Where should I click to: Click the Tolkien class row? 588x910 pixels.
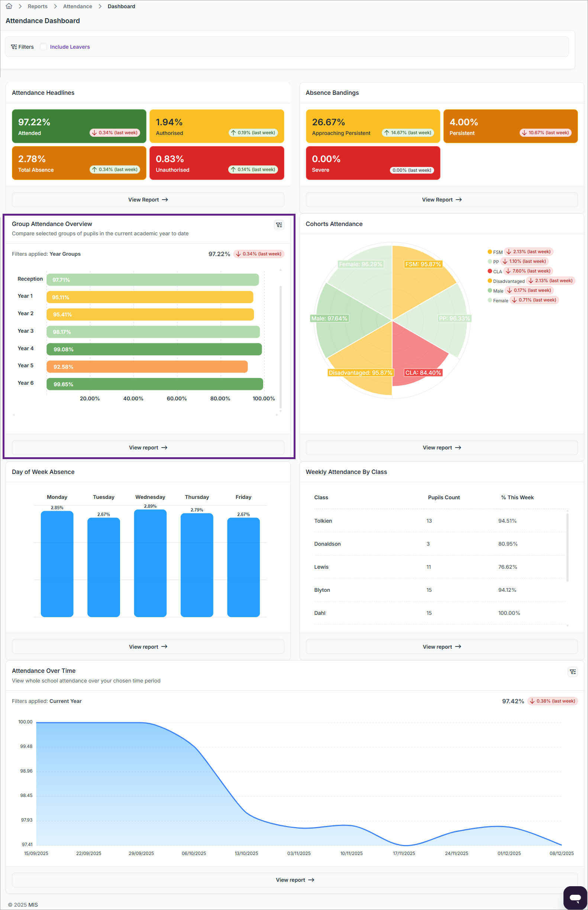coord(440,521)
